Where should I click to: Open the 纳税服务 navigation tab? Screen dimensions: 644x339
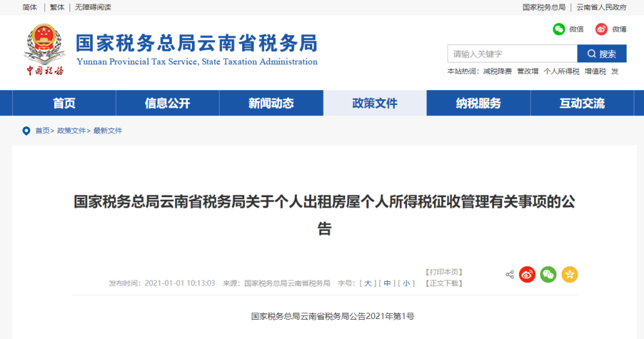point(478,103)
